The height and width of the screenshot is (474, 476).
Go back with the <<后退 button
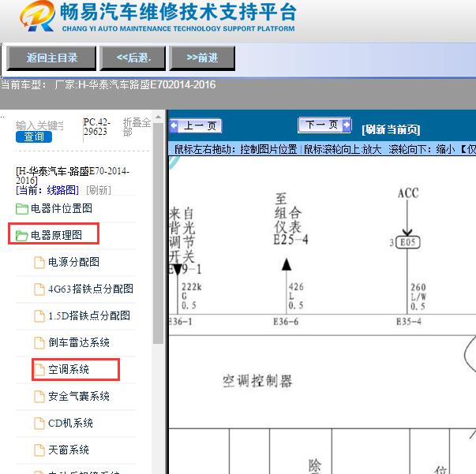pos(133,58)
